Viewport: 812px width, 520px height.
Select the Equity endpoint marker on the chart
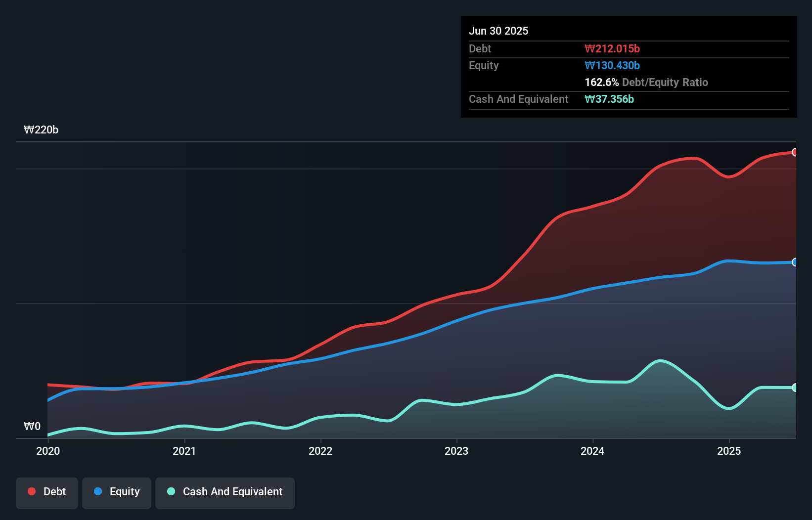(x=795, y=262)
